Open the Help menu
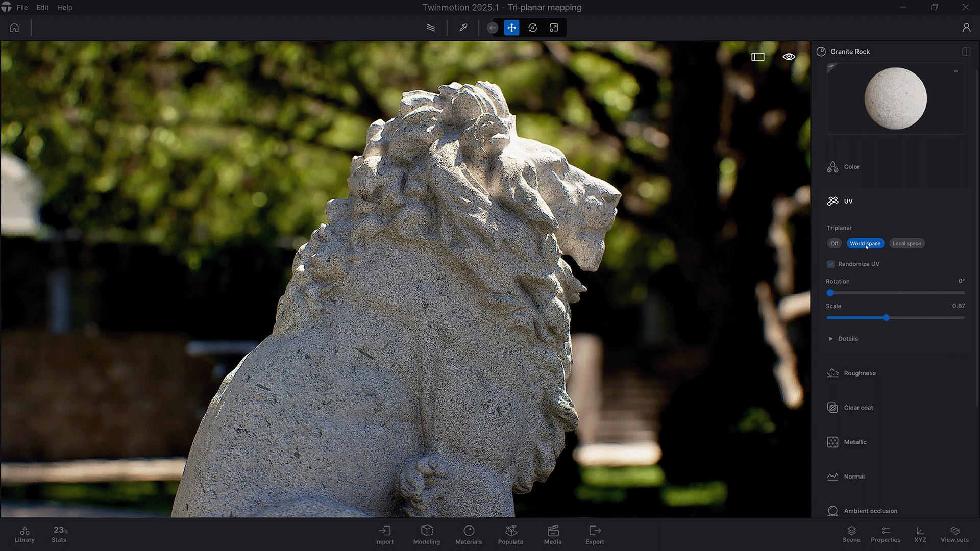This screenshot has width=980, height=551. click(65, 7)
